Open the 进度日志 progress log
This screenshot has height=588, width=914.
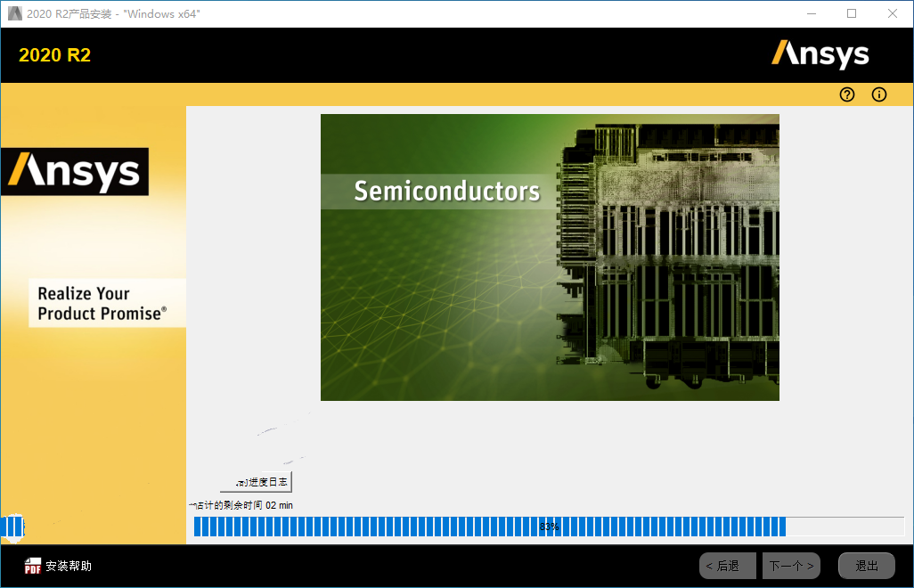click(256, 482)
